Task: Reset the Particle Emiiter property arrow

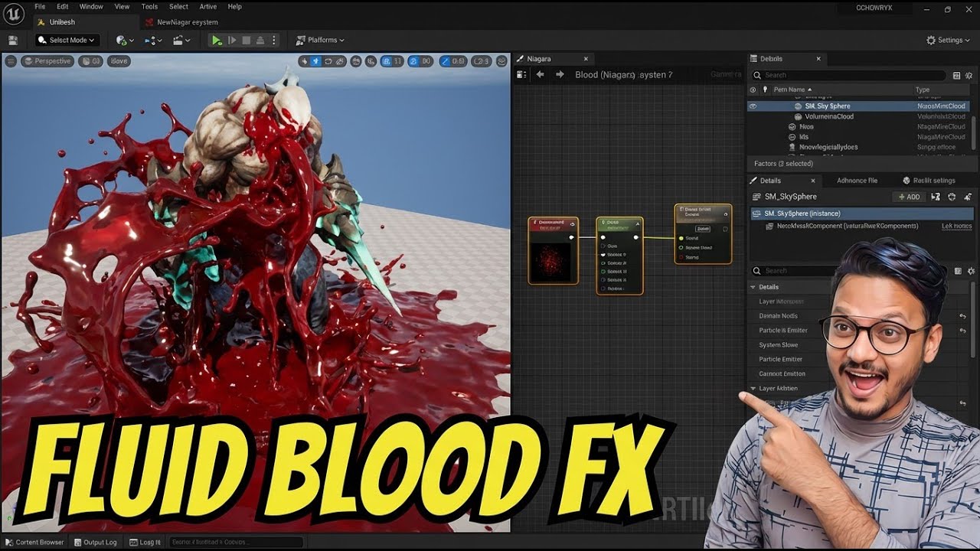Action: (x=962, y=331)
